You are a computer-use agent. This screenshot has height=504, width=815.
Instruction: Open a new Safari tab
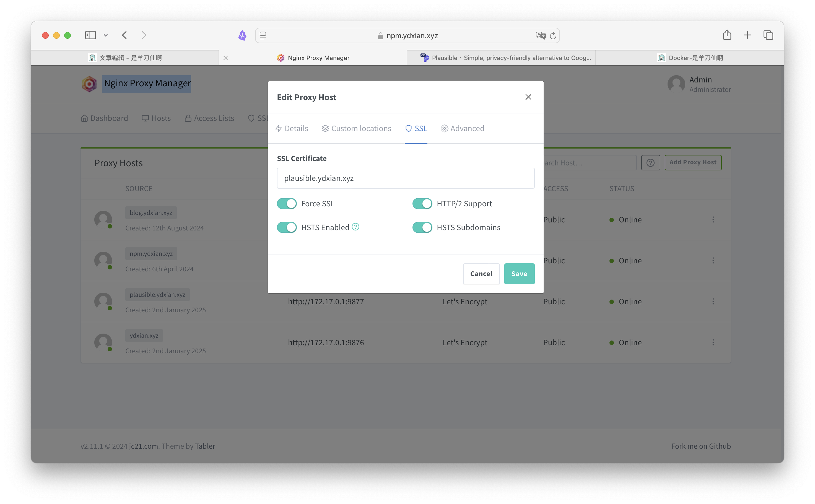747,35
